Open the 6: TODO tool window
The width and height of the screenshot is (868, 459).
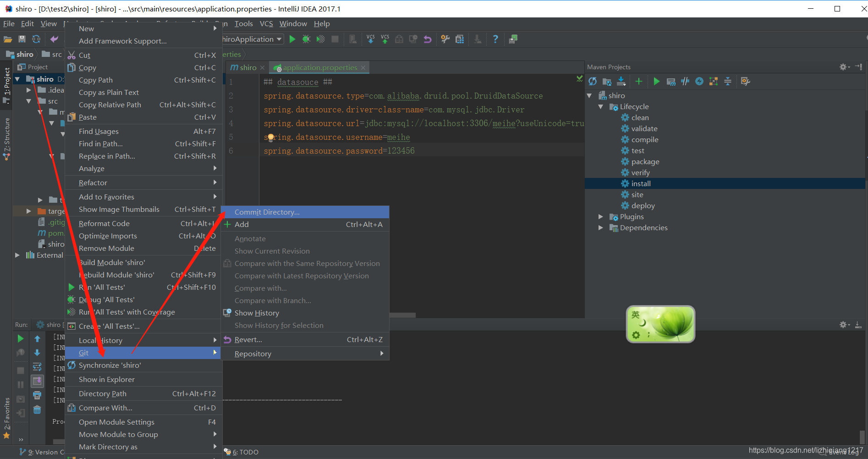(x=242, y=452)
